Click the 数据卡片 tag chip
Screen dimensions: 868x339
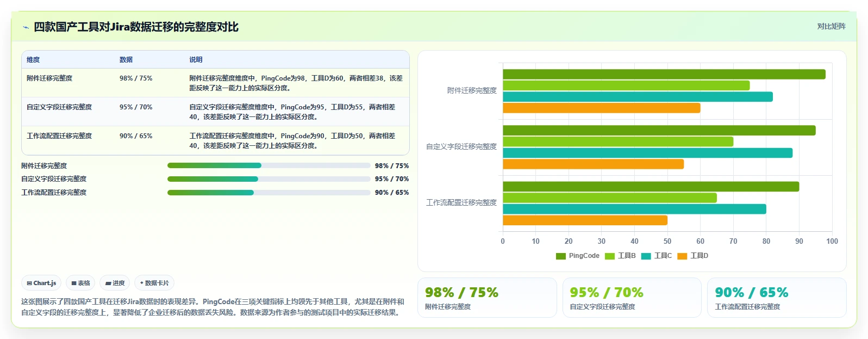154,283
